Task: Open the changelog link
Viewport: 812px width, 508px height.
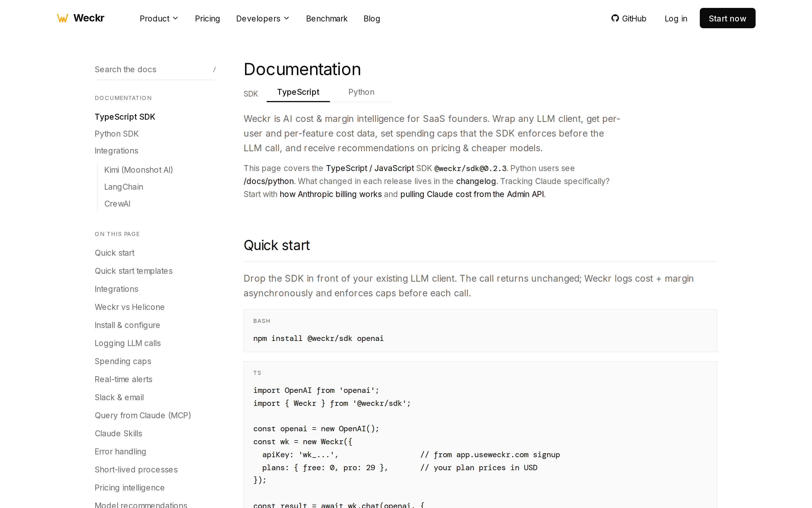Action: 475,181
